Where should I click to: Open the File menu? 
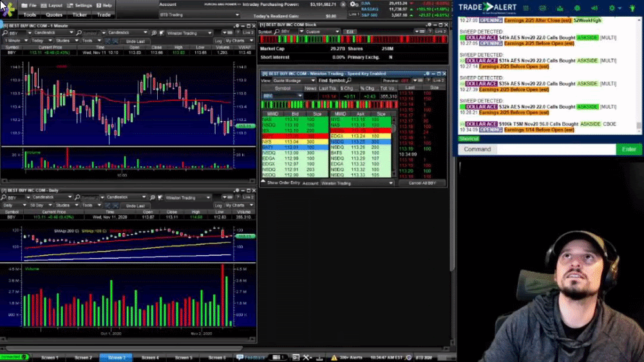tap(29, 5)
